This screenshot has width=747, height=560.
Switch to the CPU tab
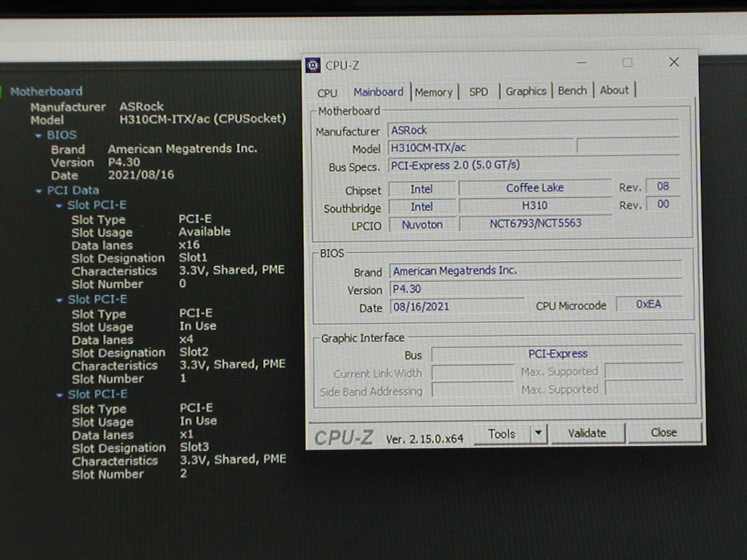[x=327, y=93]
